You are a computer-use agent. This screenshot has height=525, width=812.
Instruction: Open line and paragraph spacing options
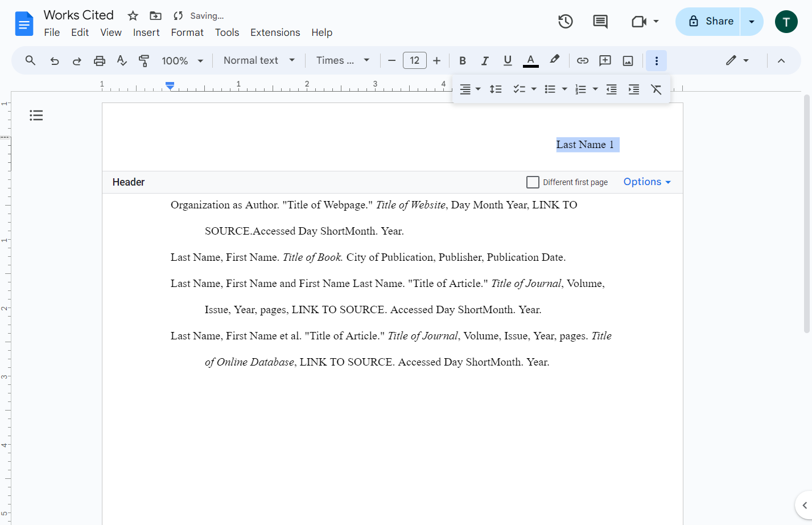[496, 89]
